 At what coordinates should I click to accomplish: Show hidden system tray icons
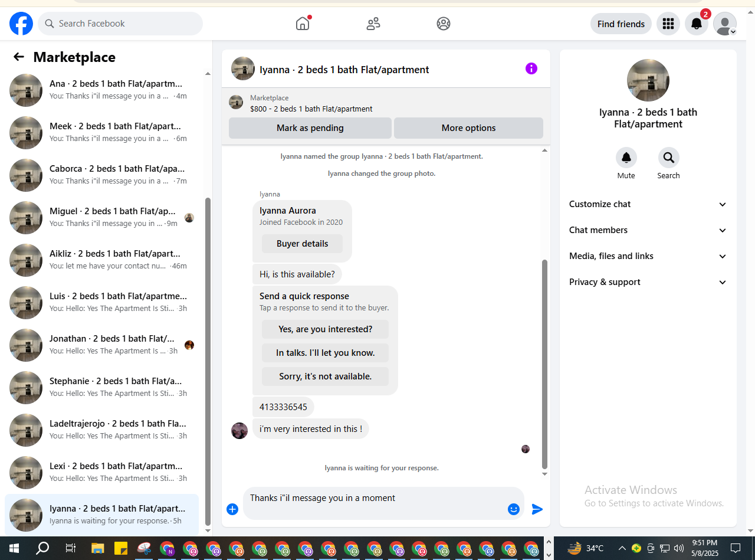click(x=622, y=548)
